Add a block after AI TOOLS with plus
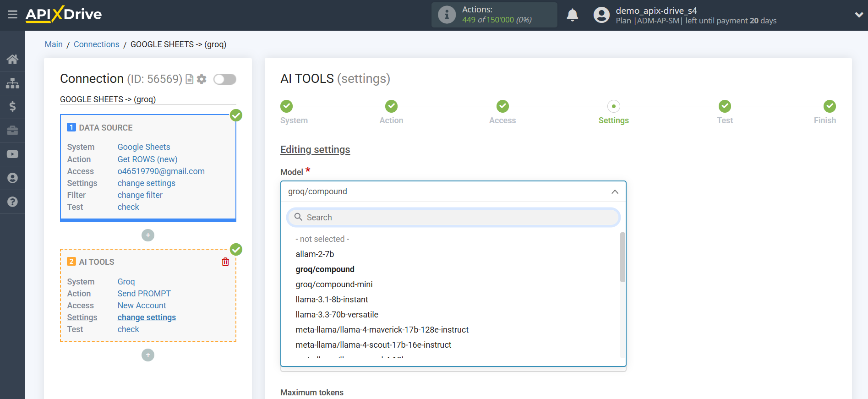The height and width of the screenshot is (399, 868). coord(148,355)
